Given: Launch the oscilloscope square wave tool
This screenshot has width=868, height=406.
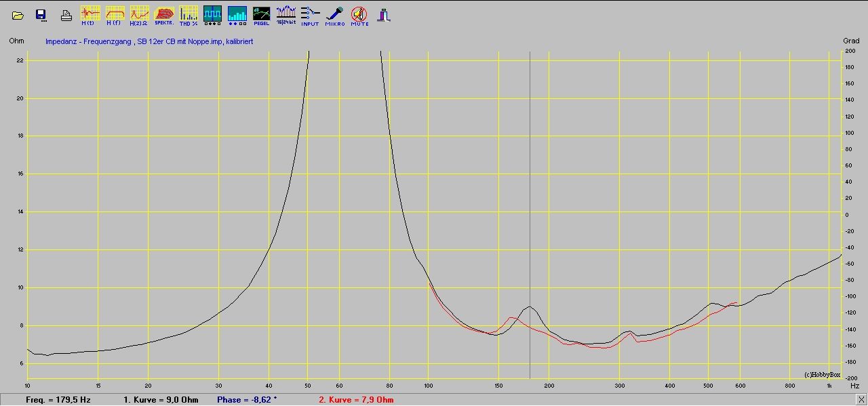Looking at the screenshot, I should pyautogui.click(x=213, y=15).
